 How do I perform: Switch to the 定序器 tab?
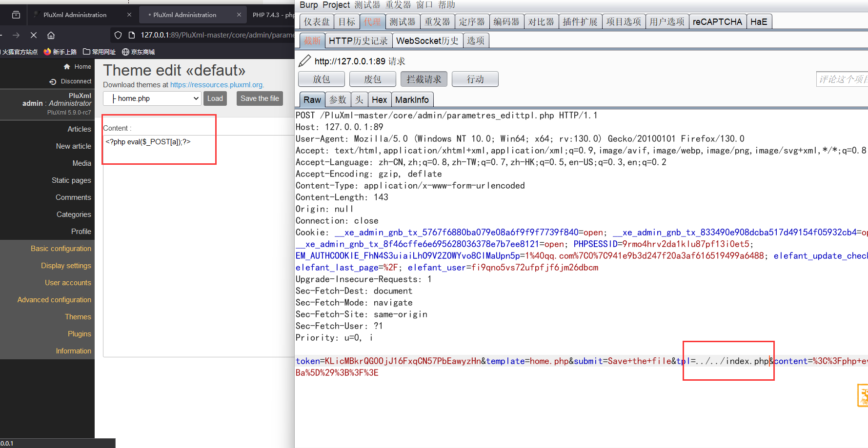pyautogui.click(x=472, y=21)
